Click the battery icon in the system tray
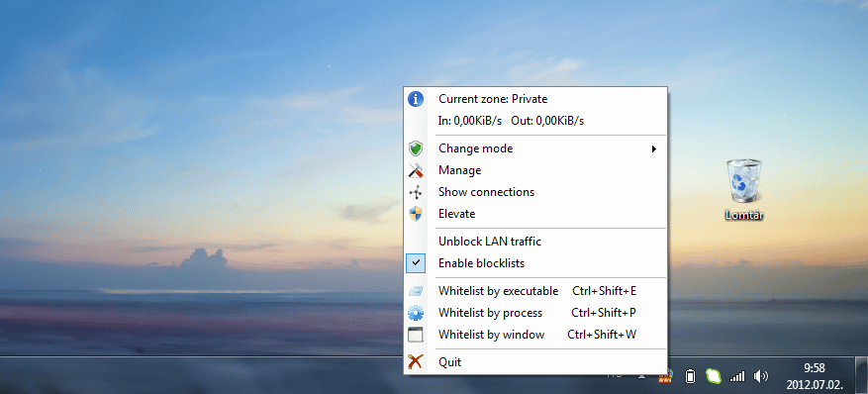Image resolution: width=868 pixels, height=394 pixels. coord(690,376)
